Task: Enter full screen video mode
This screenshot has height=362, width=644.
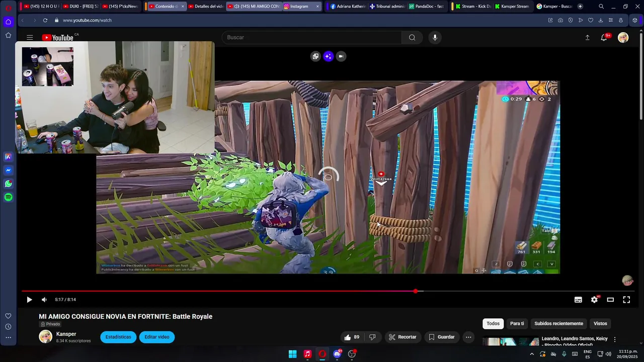Action: pyautogui.click(x=626, y=300)
